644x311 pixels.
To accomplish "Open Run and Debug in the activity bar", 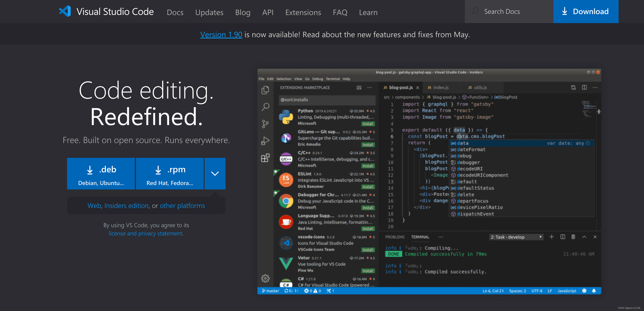I will pos(265,141).
